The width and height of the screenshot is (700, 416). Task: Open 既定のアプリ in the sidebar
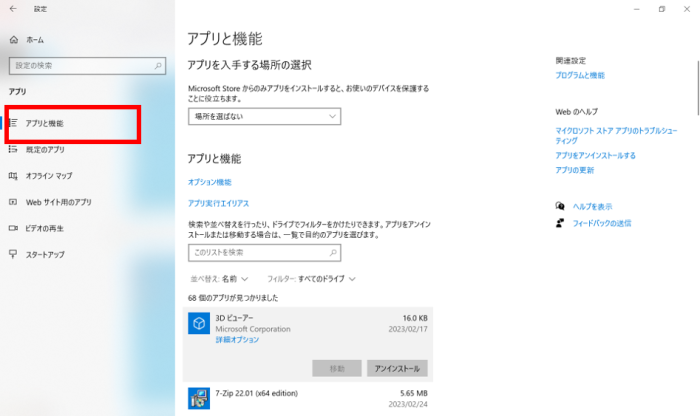coord(45,149)
